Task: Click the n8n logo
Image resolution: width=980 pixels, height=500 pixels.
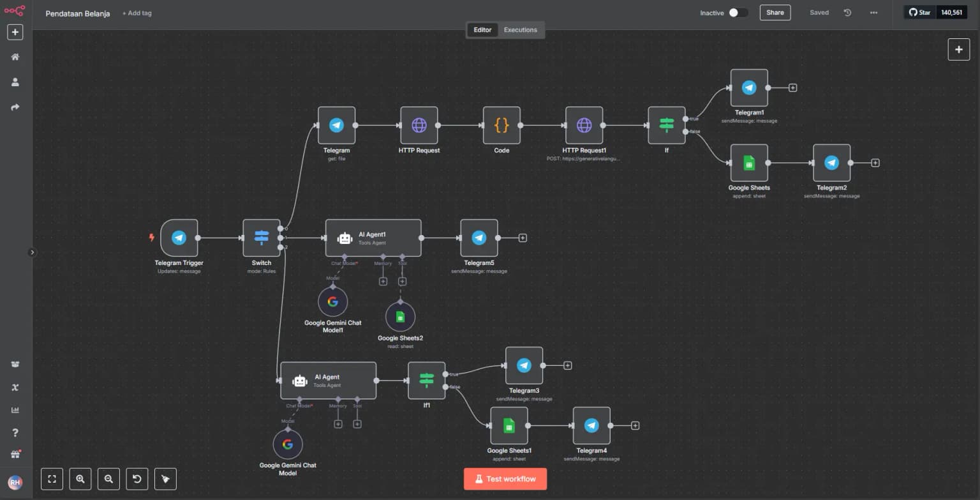Action: pos(15,10)
